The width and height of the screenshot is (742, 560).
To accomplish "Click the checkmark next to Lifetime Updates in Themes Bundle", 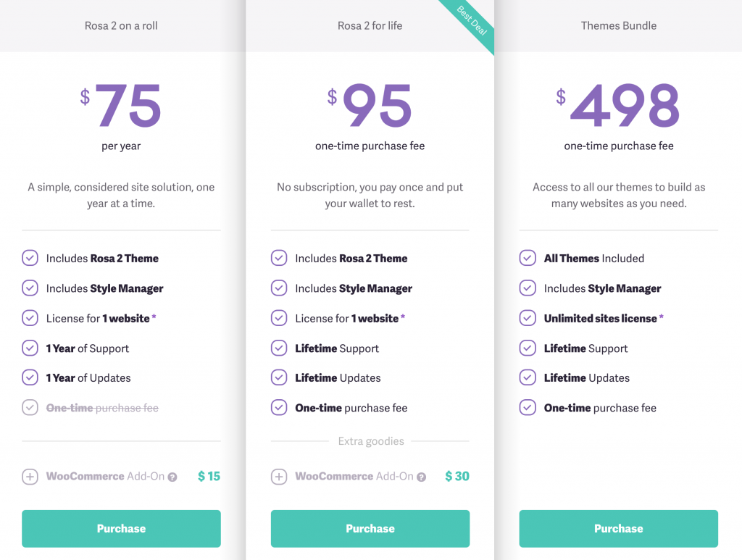I will click(x=528, y=378).
